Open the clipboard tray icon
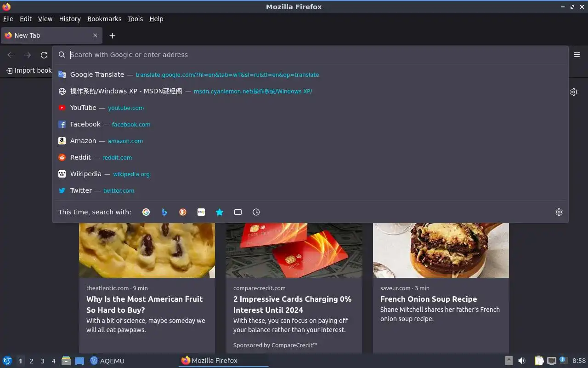The width and height of the screenshot is (588, 368). tap(539, 361)
